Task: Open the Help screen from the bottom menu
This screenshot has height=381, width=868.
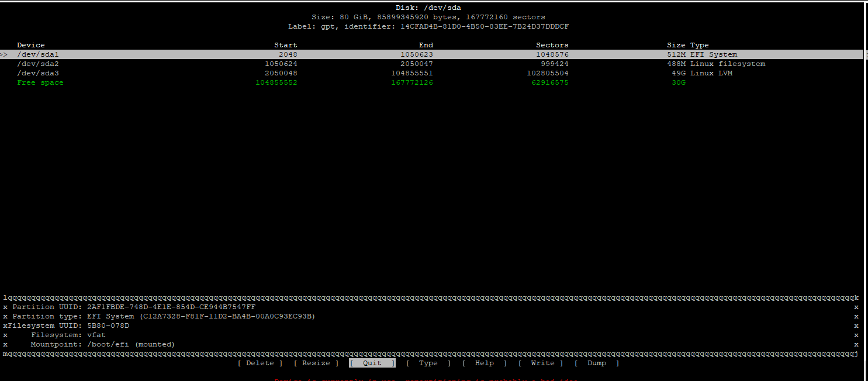Action: pyautogui.click(x=484, y=363)
